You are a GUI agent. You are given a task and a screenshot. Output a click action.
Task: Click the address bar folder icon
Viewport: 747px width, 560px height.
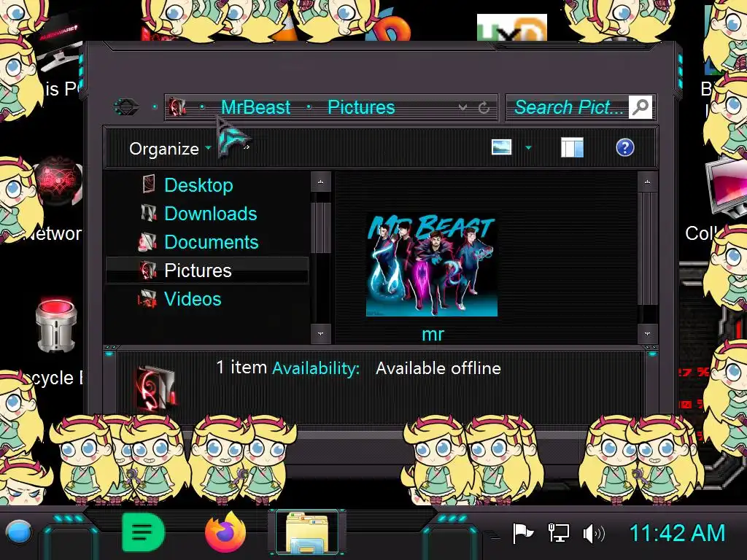(177, 107)
